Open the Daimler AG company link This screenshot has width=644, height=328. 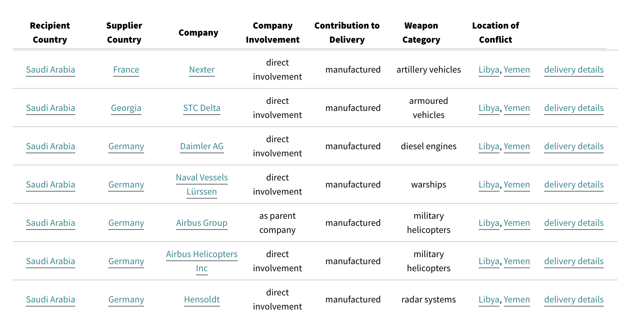coord(202,146)
